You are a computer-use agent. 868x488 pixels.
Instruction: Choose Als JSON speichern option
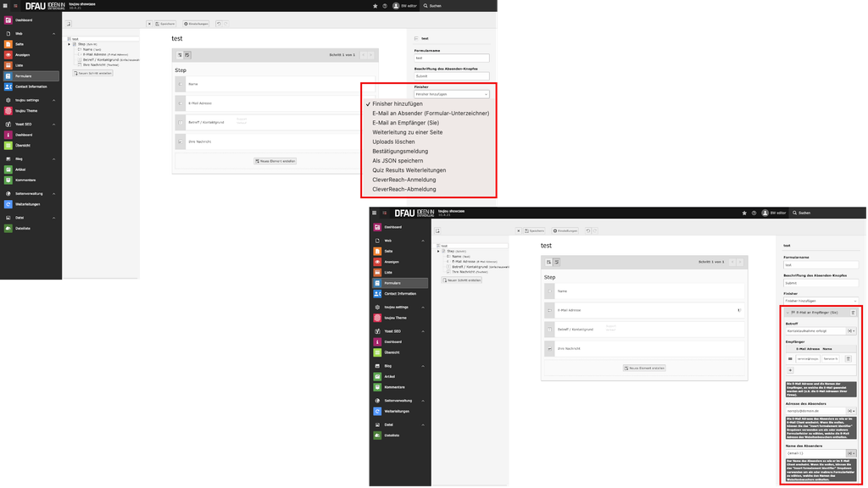point(398,160)
